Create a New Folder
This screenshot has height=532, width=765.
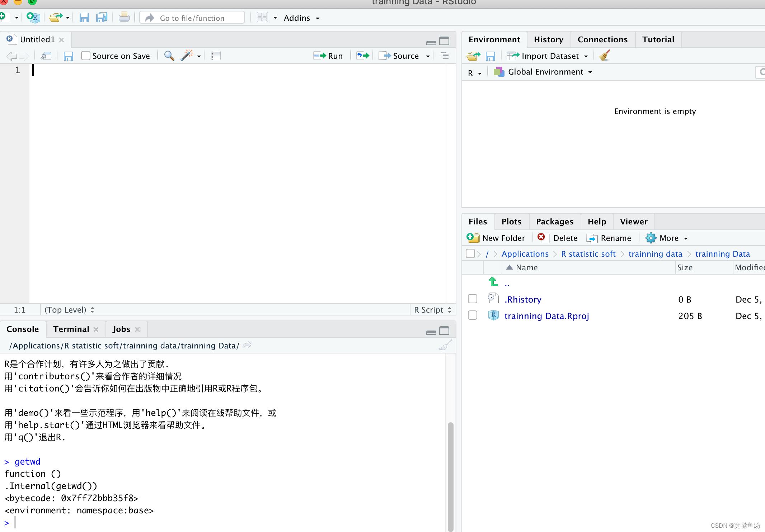pyautogui.click(x=496, y=238)
